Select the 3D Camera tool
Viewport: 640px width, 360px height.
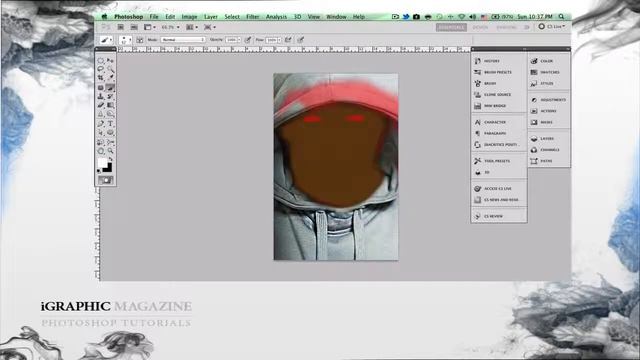(x=110, y=142)
